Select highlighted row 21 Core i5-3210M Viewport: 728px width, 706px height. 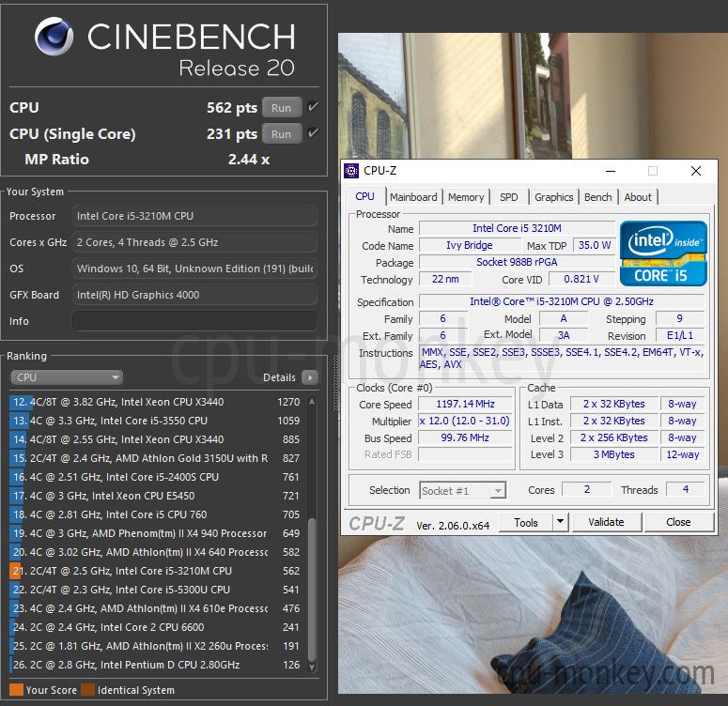pos(157,571)
